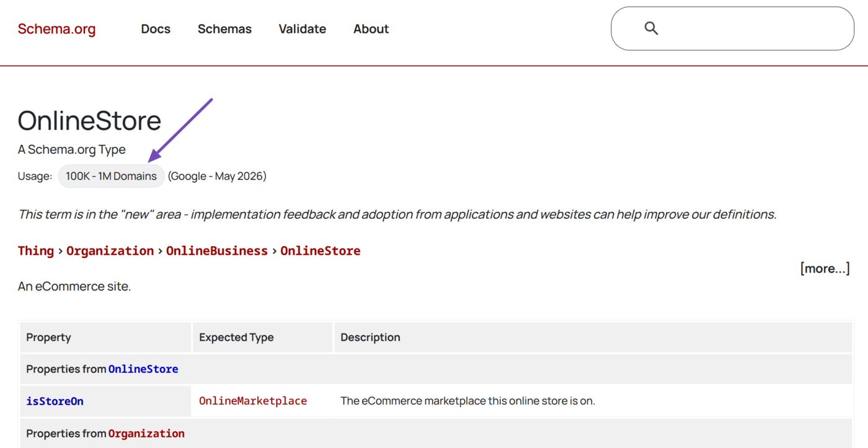
Task: Open the isStoreOn property link
Action: pyautogui.click(x=55, y=401)
